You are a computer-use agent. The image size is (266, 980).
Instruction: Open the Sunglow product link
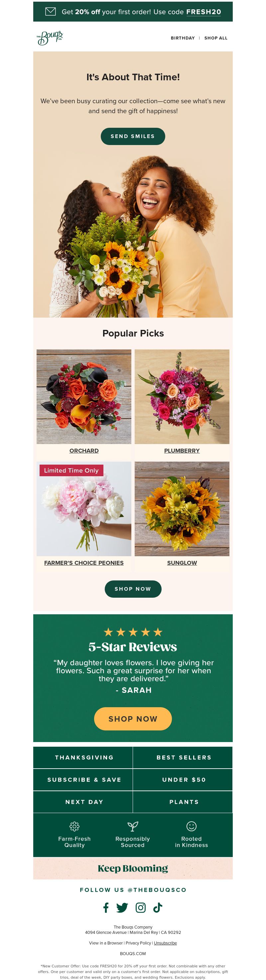pos(182,563)
